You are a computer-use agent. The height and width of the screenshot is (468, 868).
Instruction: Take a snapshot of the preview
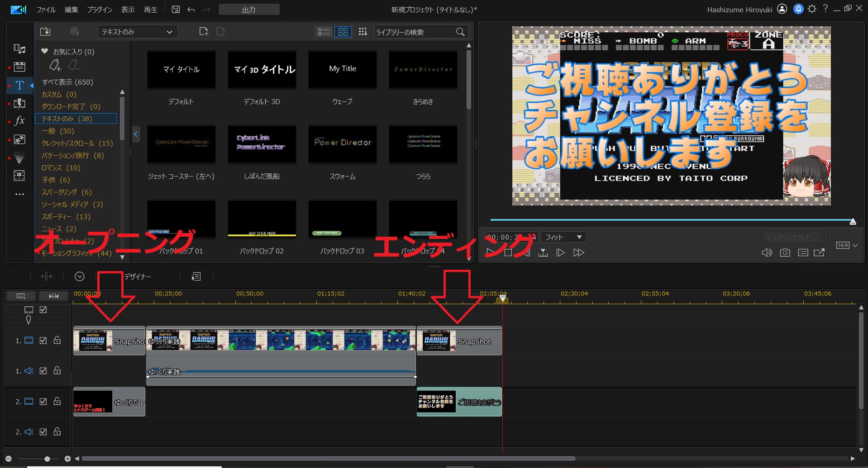[785, 253]
